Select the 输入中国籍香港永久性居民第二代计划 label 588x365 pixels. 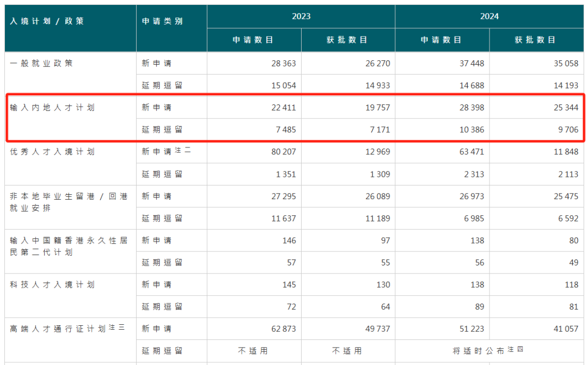point(68,246)
